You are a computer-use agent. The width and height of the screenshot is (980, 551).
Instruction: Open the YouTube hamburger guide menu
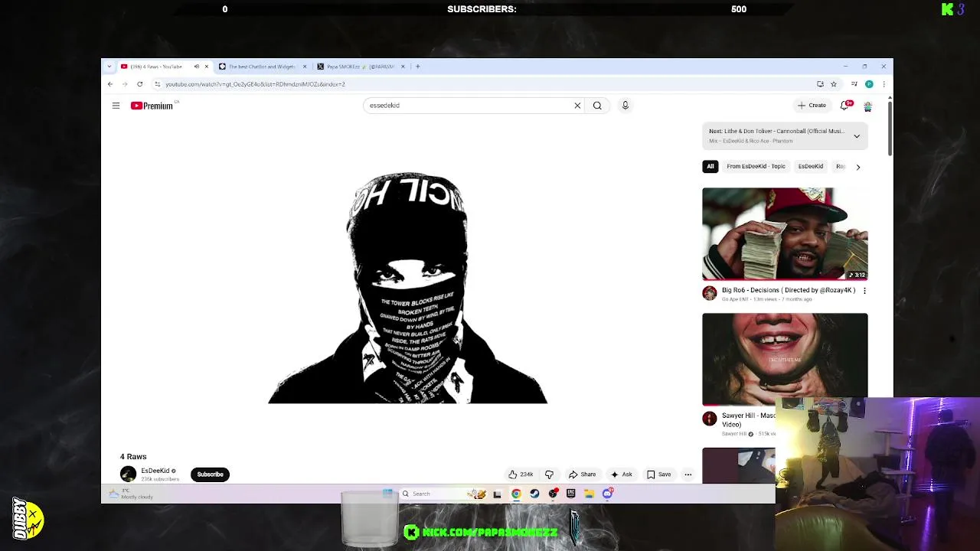[116, 106]
